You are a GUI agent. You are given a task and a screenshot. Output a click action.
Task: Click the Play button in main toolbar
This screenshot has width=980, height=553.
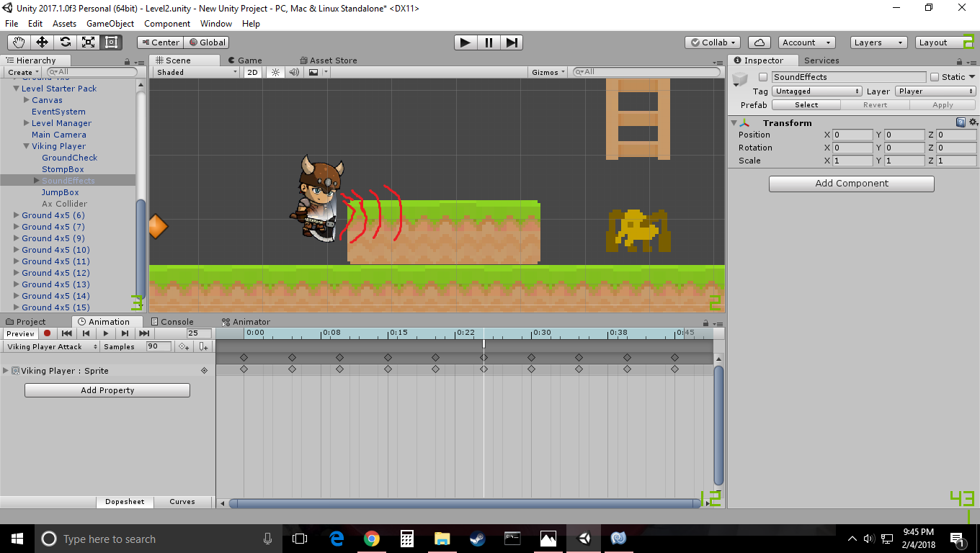(x=465, y=42)
